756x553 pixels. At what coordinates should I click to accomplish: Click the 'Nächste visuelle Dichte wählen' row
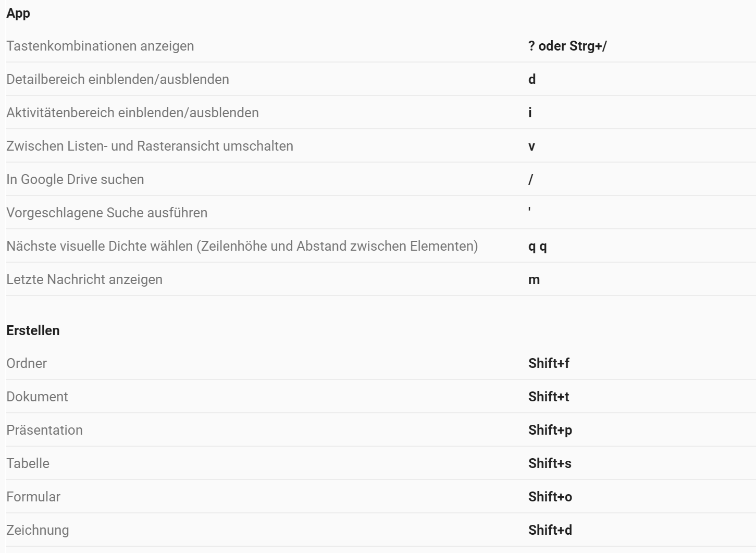point(242,246)
